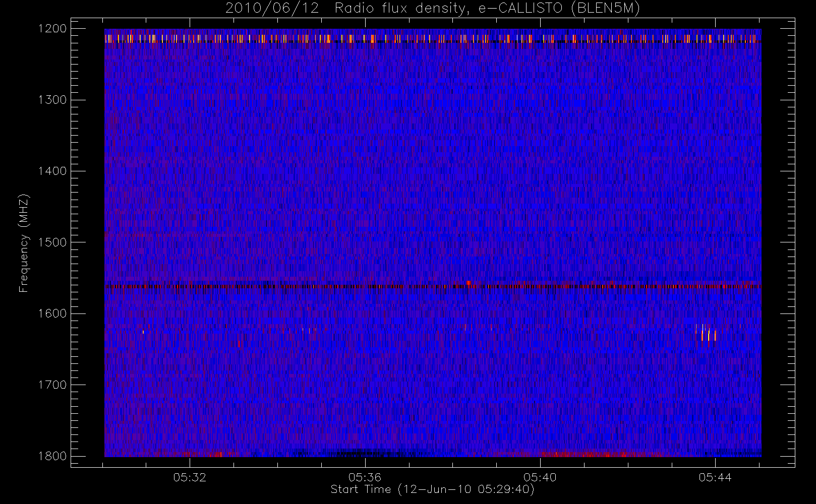Select the 1500 frequency tick label
The height and width of the screenshot is (504, 816).
pyautogui.click(x=52, y=242)
